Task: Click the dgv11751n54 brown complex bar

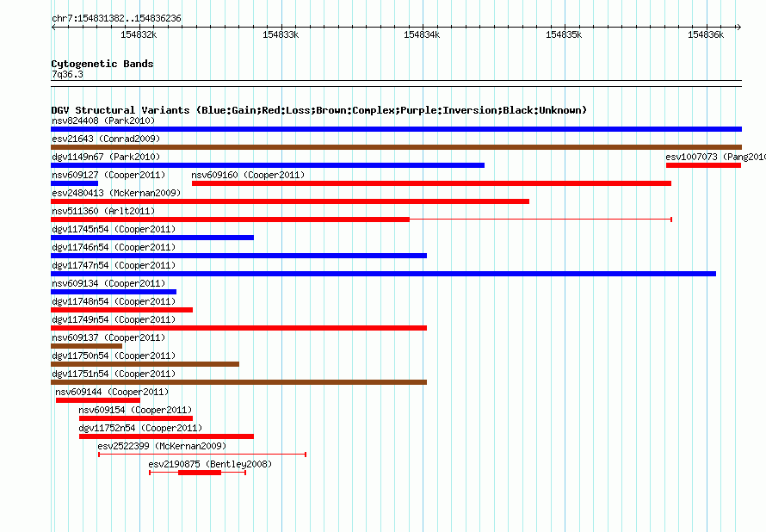Action: pyautogui.click(x=239, y=382)
